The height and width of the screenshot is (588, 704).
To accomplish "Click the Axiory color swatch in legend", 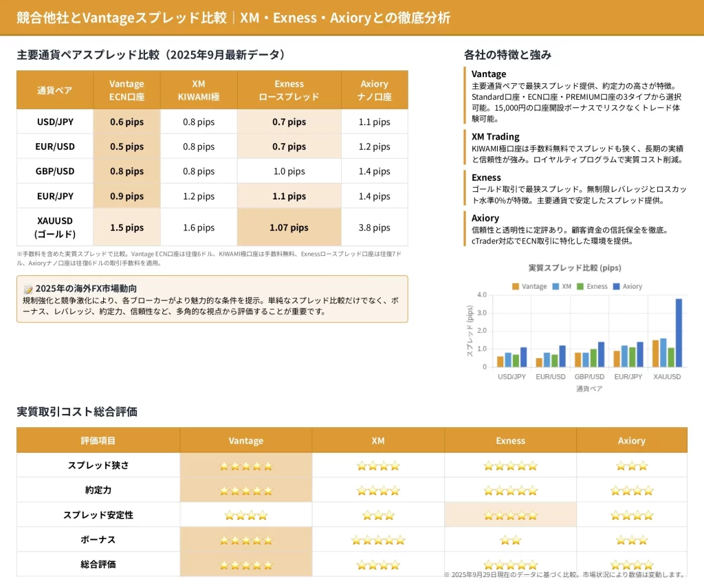I will tap(616, 286).
